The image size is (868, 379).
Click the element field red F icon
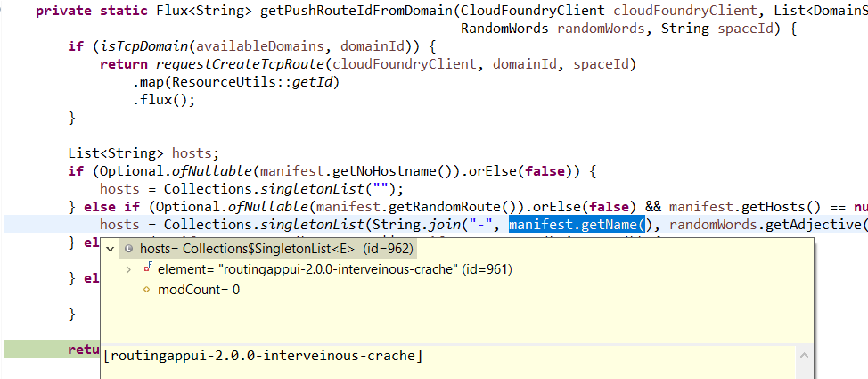click(148, 268)
